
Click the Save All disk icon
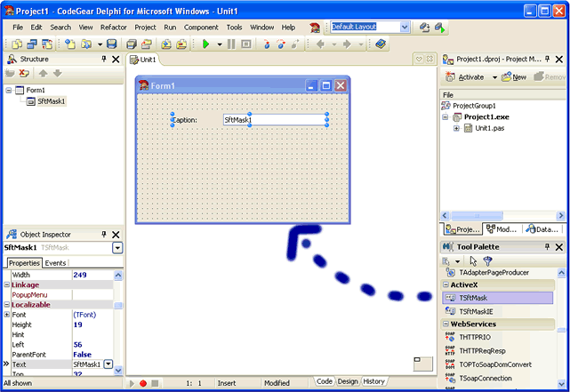coord(132,44)
